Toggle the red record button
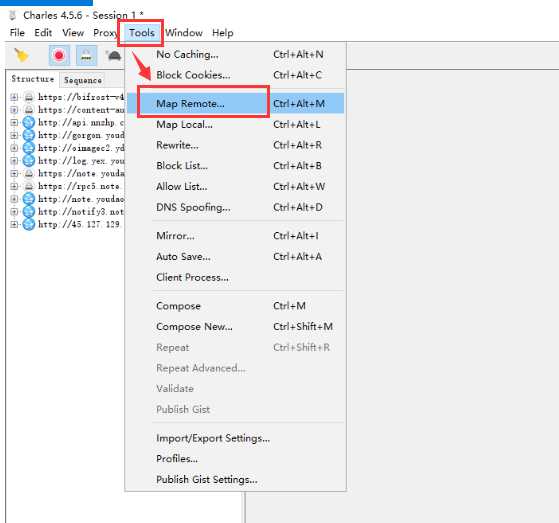The image size is (559, 523). tap(59, 55)
